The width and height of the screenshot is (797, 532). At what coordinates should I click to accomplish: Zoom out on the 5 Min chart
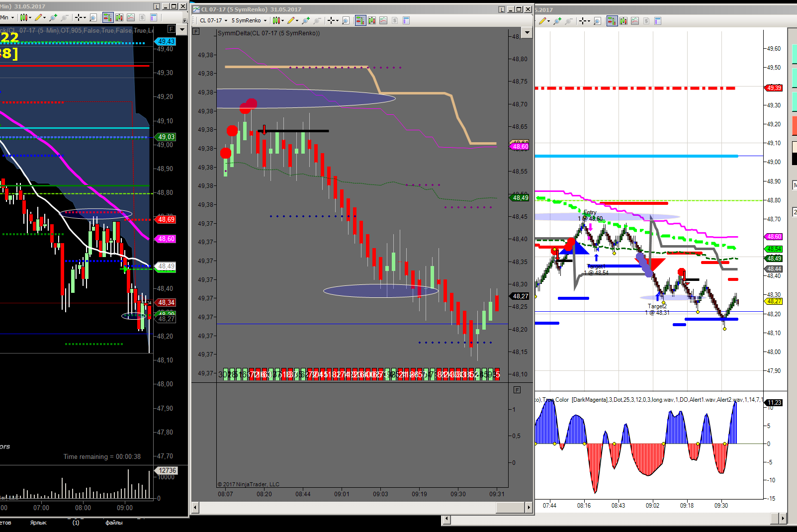click(x=65, y=17)
